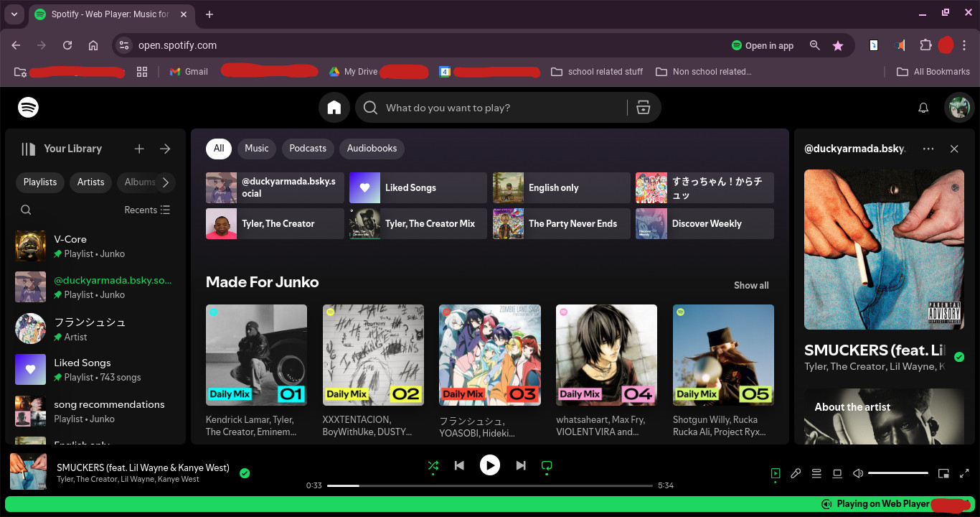The image size is (980, 517).
Task: Toggle the saved checkmark in the side panel
Action: pos(960,357)
